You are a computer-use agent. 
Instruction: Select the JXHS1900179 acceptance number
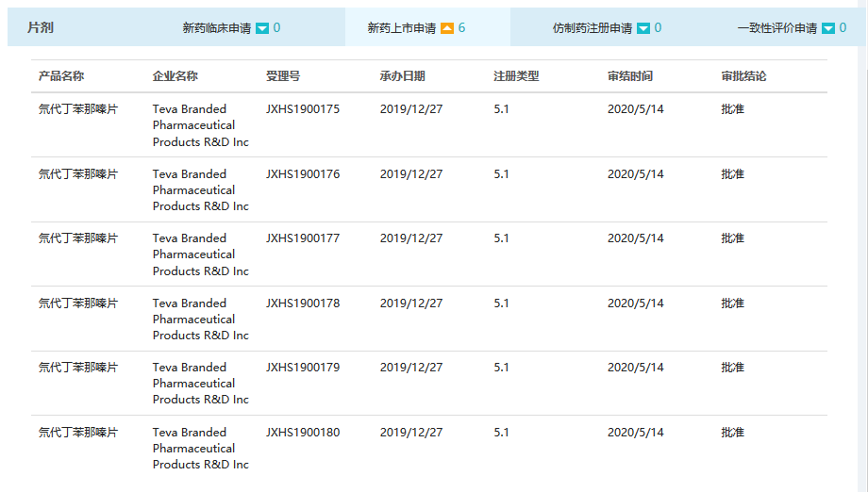(x=303, y=368)
